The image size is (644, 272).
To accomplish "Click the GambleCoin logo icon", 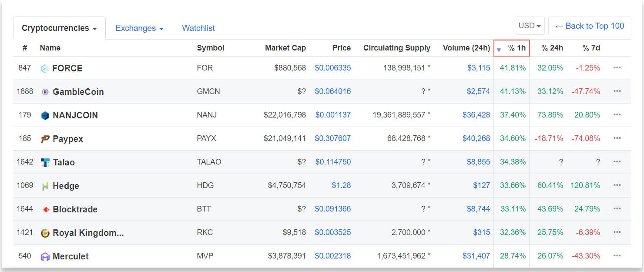I will pos(45,92).
